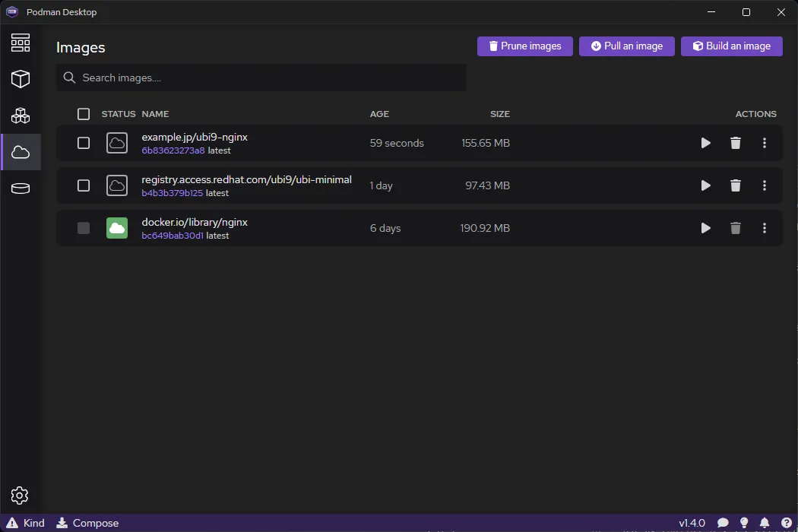Click Kind in the status bar
The image size is (798, 532).
[25, 523]
